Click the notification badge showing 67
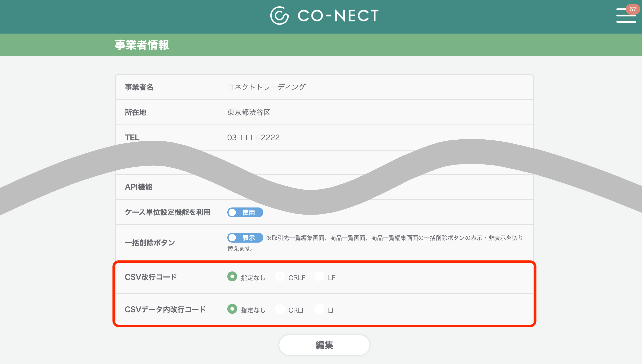 [633, 9]
